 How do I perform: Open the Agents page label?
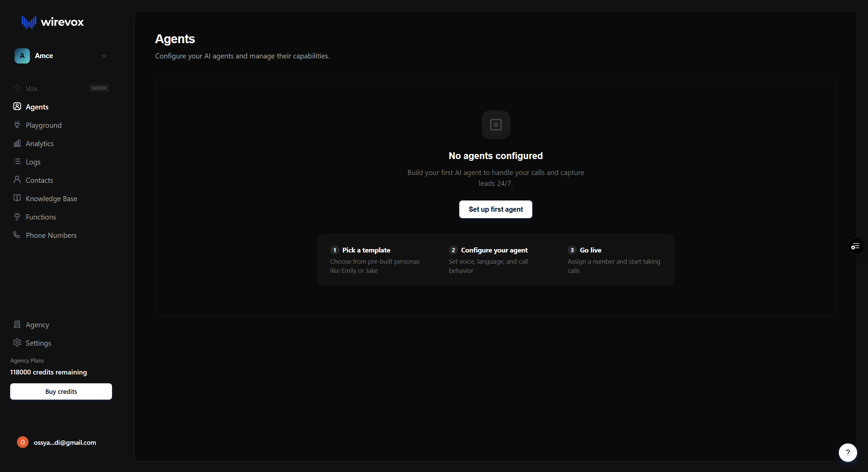pos(37,107)
